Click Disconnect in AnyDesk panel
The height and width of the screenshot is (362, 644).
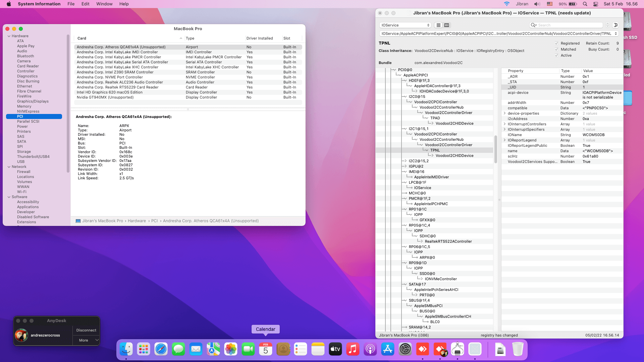tap(86, 330)
